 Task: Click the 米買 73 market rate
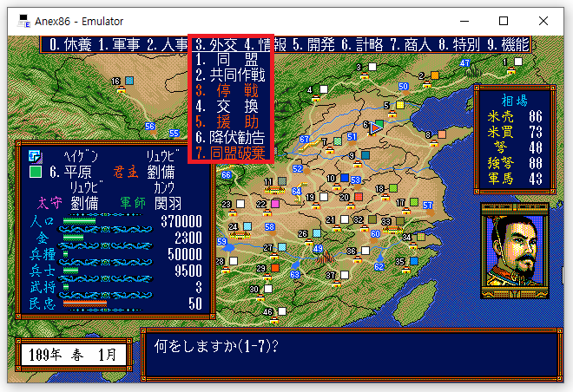click(515, 132)
